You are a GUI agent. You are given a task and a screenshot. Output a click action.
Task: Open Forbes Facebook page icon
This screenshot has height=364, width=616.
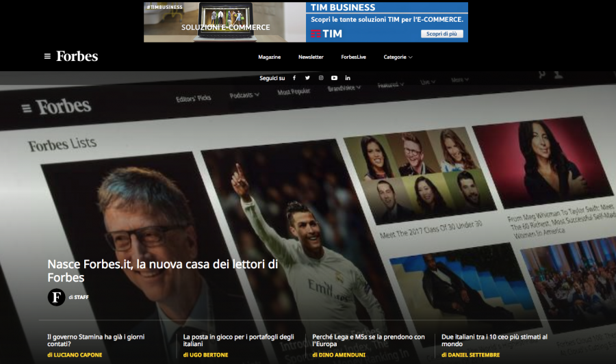click(x=294, y=78)
